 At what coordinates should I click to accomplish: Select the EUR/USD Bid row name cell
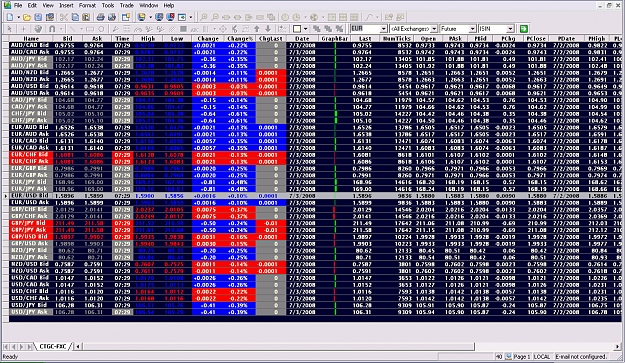pyautogui.click(x=31, y=196)
